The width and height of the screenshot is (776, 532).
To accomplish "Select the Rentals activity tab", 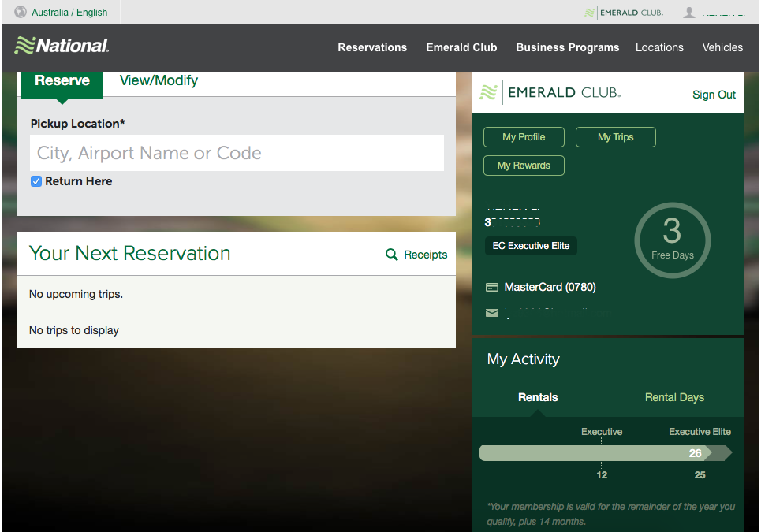I will [x=538, y=397].
